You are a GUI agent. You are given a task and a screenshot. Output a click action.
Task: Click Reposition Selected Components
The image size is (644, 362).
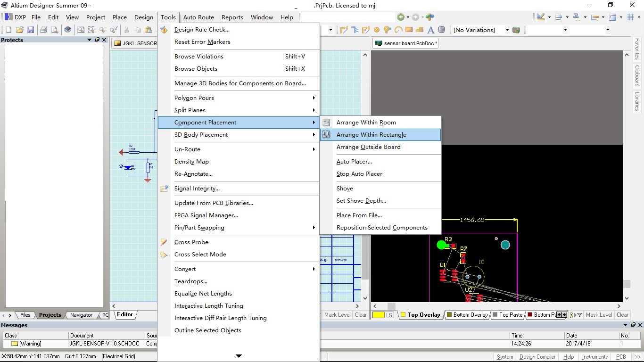pos(380,228)
